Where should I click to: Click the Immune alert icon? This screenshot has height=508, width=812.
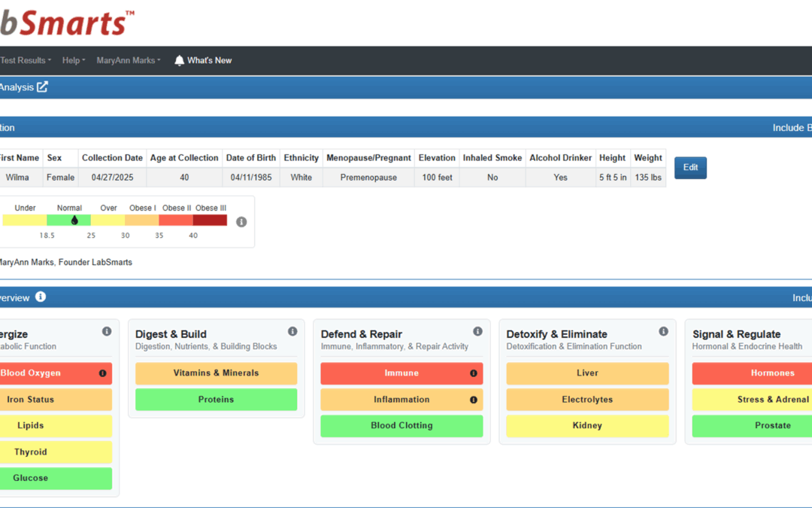click(x=474, y=373)
